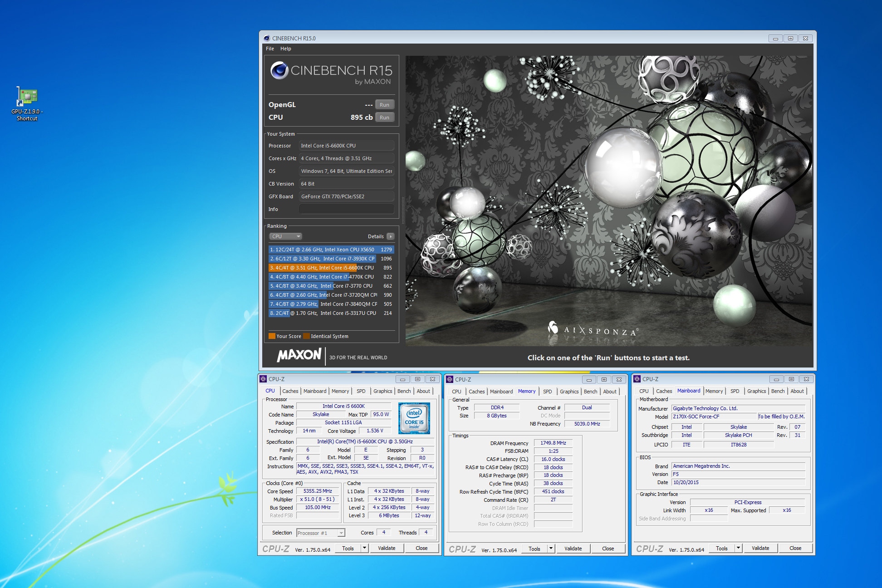882x588 pixels.
Task: Click the CPU score 895 cb value
Action: pos(362,117)
